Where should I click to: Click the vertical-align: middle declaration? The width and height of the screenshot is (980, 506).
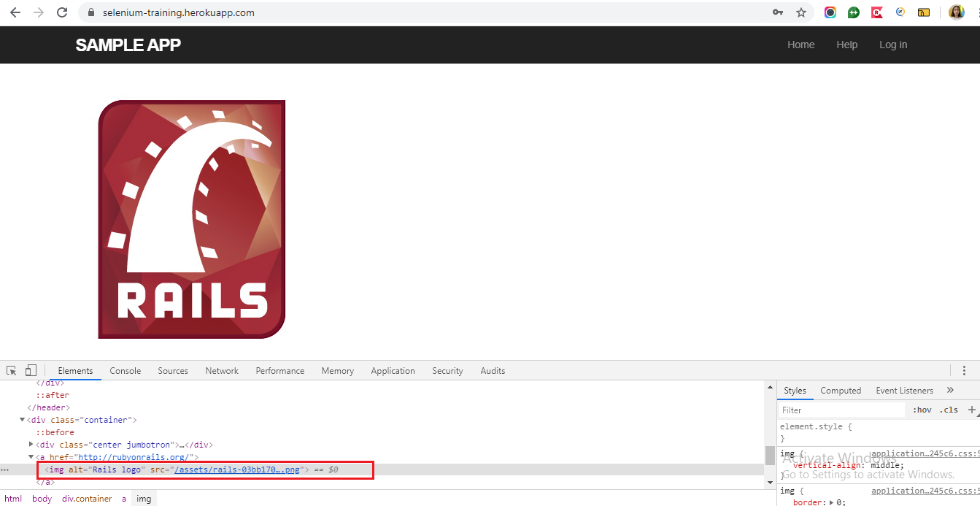point(849,465)
